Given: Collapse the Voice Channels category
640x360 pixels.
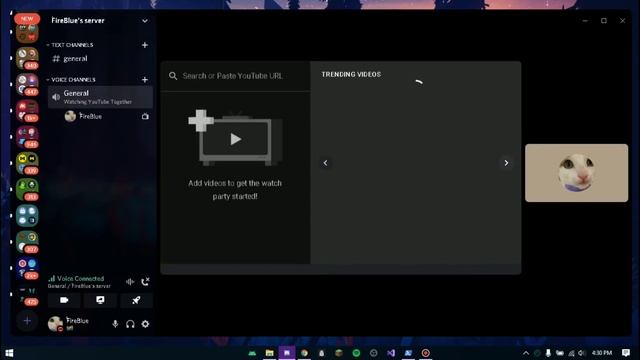Looking at the screenshot, I should click(71, 80).
